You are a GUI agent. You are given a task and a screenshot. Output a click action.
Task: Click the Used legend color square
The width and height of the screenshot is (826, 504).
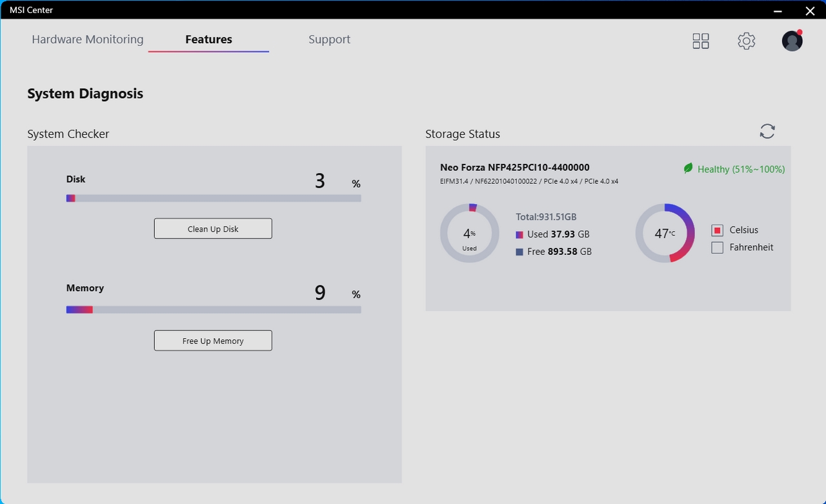(519, 235)
